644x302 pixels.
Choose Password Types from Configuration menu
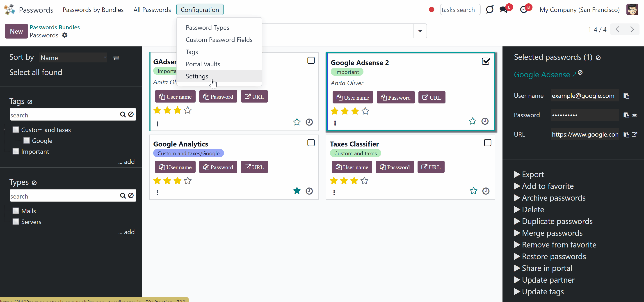[x=208, y=27]
